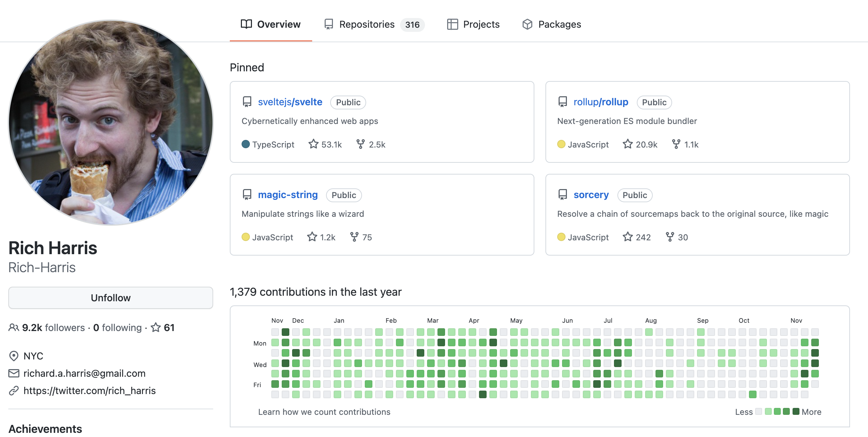Click the star icon next to 61

point(156,328)
